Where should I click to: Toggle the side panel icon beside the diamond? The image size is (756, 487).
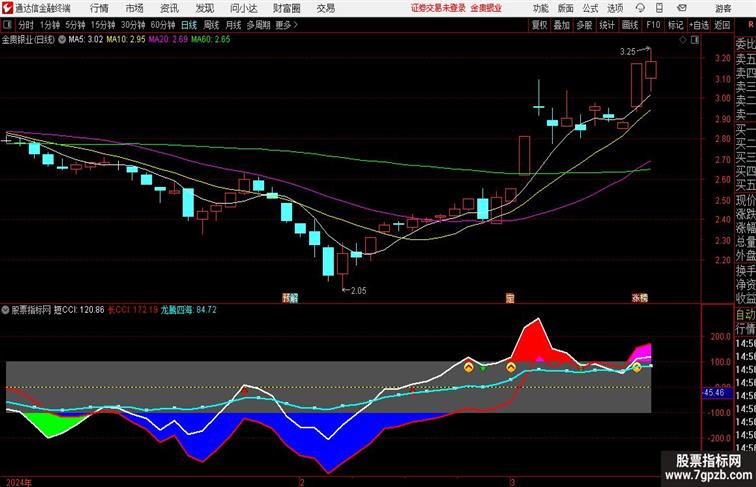695,40
